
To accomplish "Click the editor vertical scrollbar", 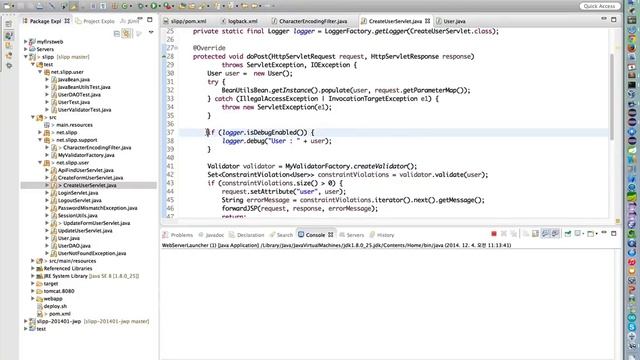I will coord(612,97).
